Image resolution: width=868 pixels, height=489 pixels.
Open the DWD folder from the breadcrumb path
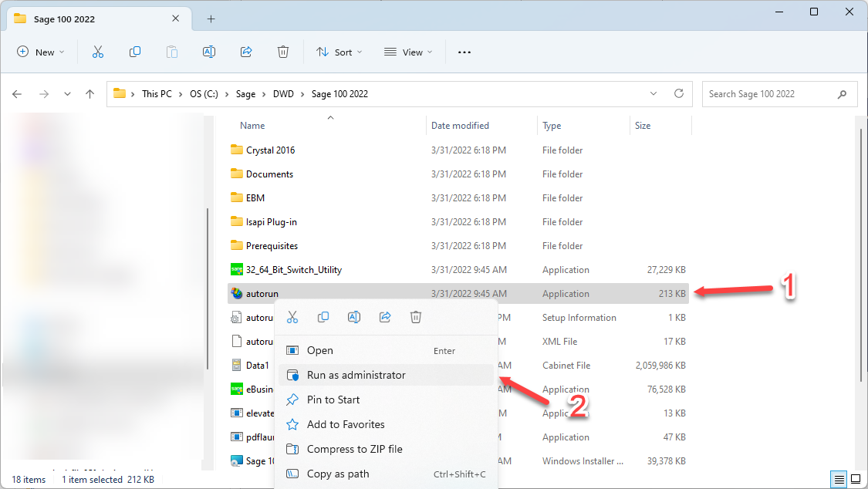coord(283,93)
